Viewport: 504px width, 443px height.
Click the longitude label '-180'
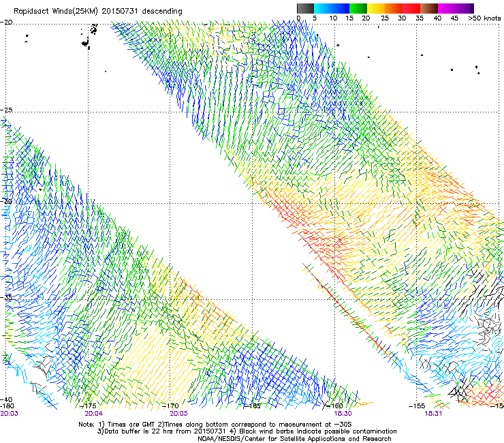[7, 406]
